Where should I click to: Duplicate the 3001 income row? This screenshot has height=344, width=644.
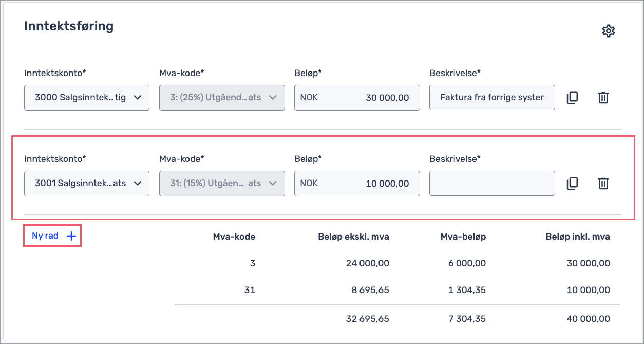click(x=572, y=183)
